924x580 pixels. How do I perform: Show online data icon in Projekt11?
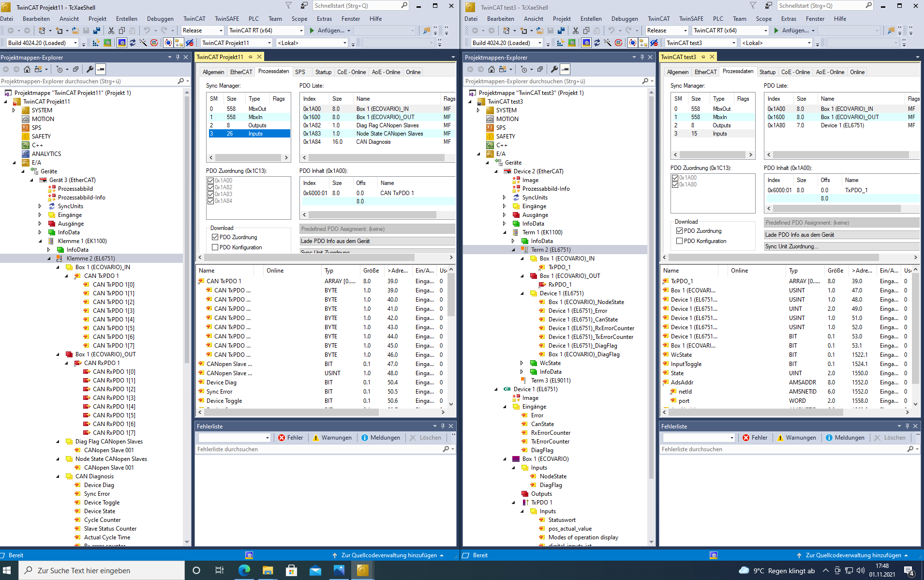click(168, 43)
